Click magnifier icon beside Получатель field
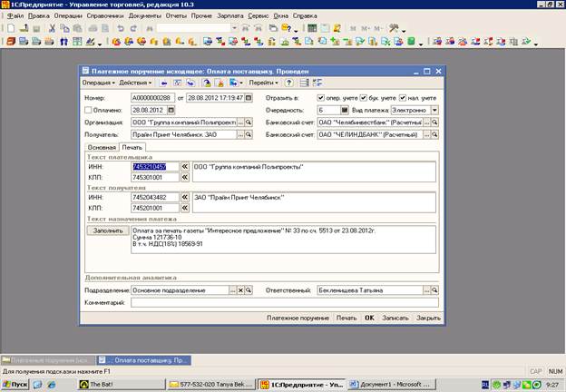The height and width of the screenshot is (392, 566). [x=249, y=135]
